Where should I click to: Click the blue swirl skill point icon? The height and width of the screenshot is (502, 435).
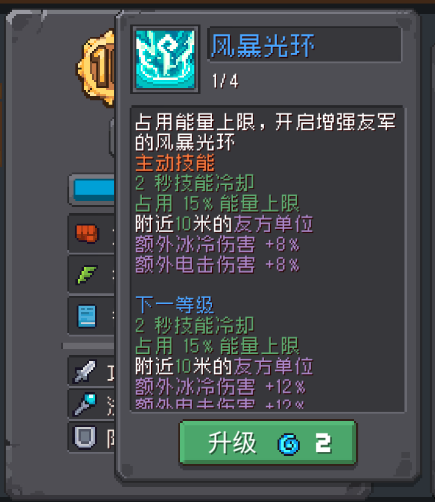tap(289, 444)
